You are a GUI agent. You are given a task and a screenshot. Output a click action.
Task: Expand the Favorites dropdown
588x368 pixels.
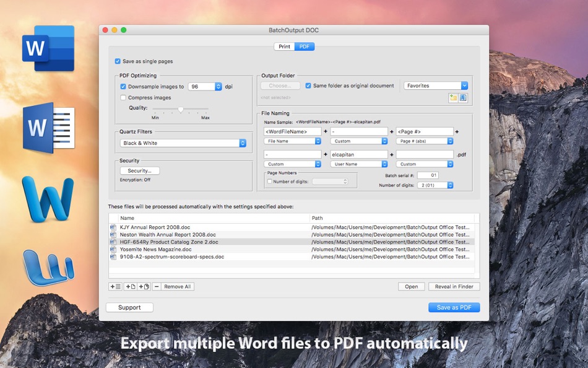coord(436,85)
